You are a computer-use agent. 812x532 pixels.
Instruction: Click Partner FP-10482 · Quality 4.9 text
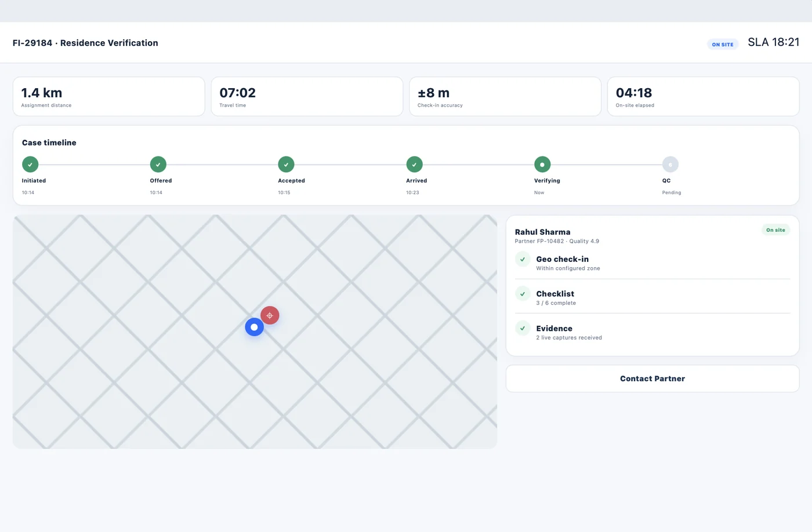(x=557, y=241)
